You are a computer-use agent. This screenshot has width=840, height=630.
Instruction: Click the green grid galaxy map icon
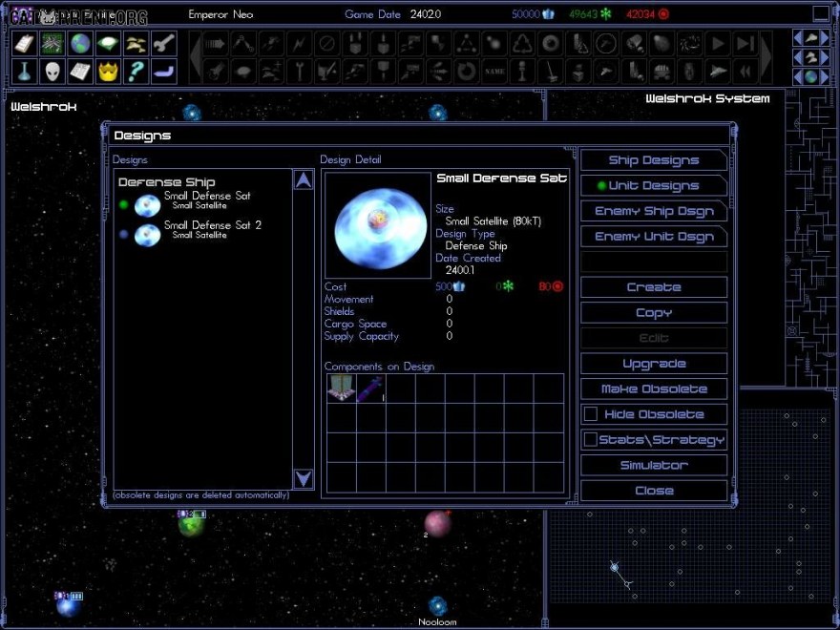tap(52, 43)
